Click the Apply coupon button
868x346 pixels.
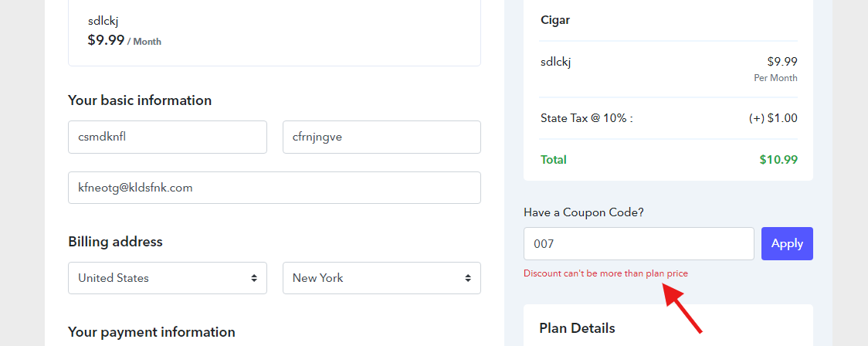point(787,243)
